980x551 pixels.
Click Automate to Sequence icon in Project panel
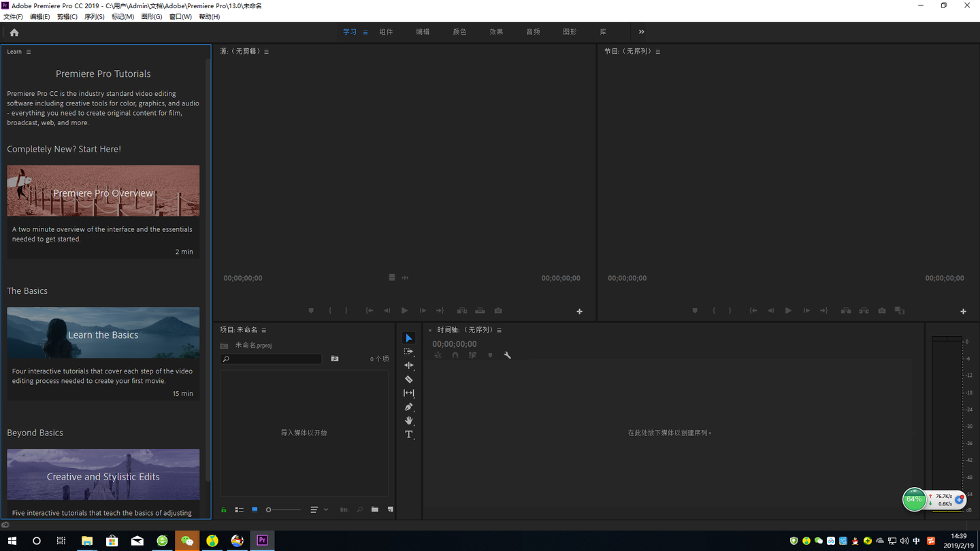(x=344, y=510)
